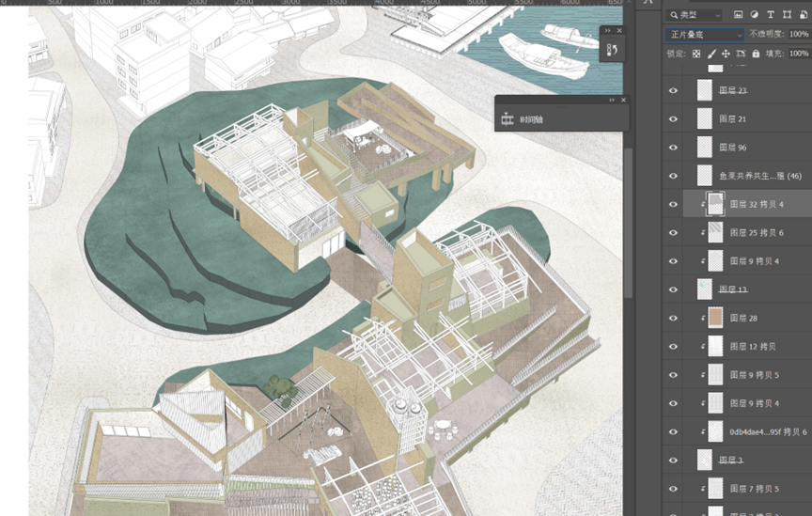Toggle eye for 鱼菜共养共生 (46) layer
The width and height of the screenshot is (812, 516).
click(673, 176)
